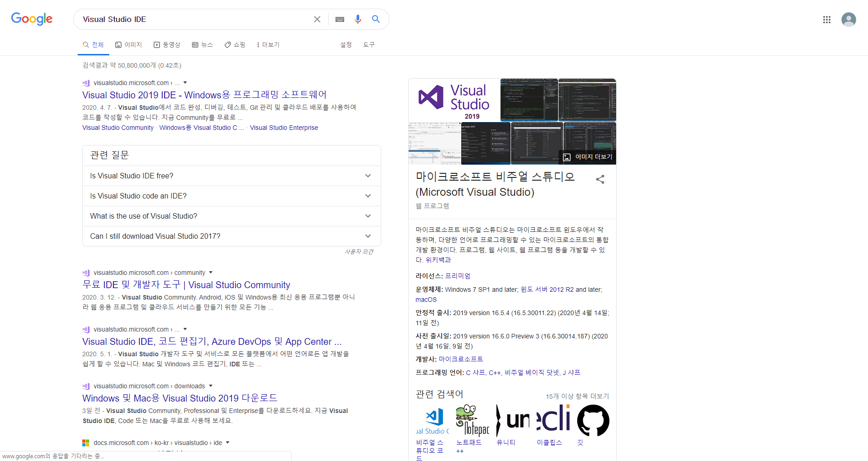Open the Visual Studio Community sitelink

tap(118, 128)
